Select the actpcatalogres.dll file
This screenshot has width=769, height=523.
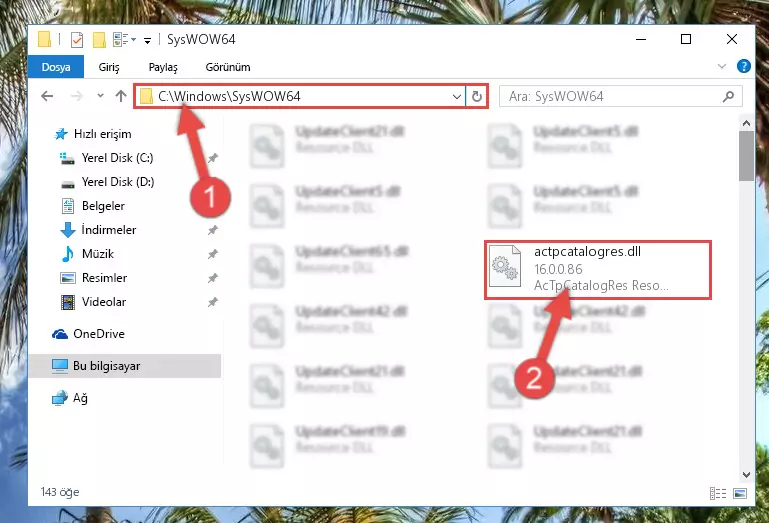(598, 269)
